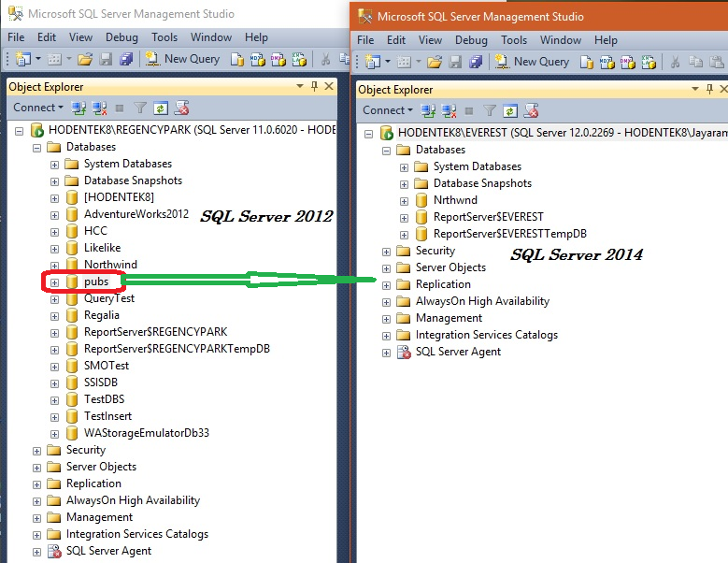The width and height of the screenshot is (728, 563).
Task: Click New Project icon in left toolbar
Action: (x=23, y=59)
